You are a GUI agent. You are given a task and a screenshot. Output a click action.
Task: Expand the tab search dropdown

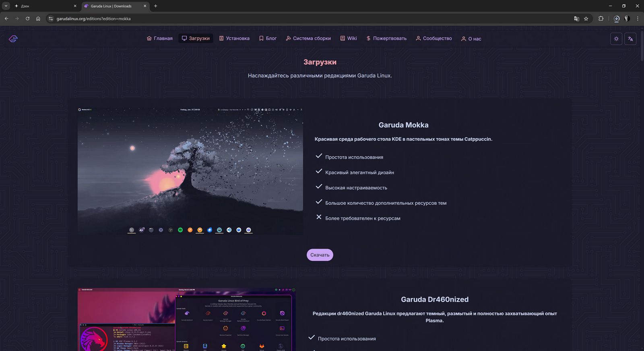coord(6,6)
